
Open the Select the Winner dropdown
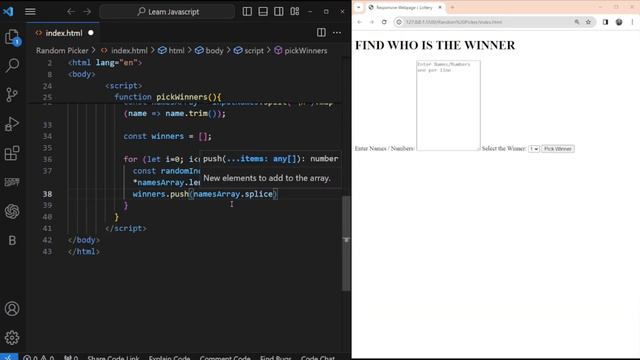click(534, 149)
